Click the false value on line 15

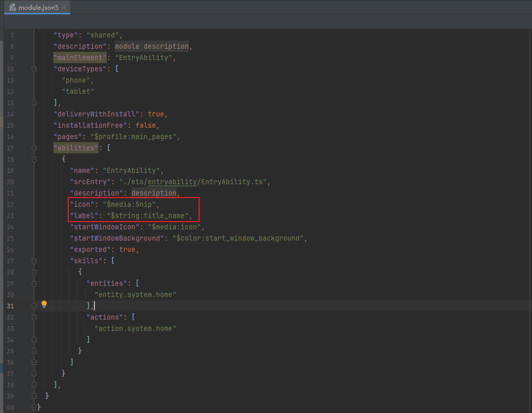pyautogui.click(x=146, y=126)
